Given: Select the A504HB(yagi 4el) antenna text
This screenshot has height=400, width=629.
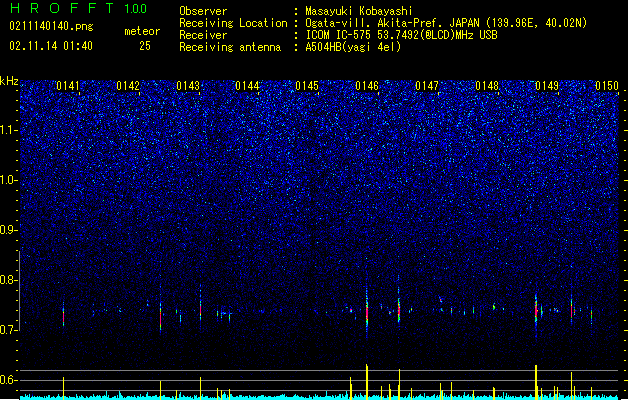Looking at the screenshot, I should click(x=353, y=47).
